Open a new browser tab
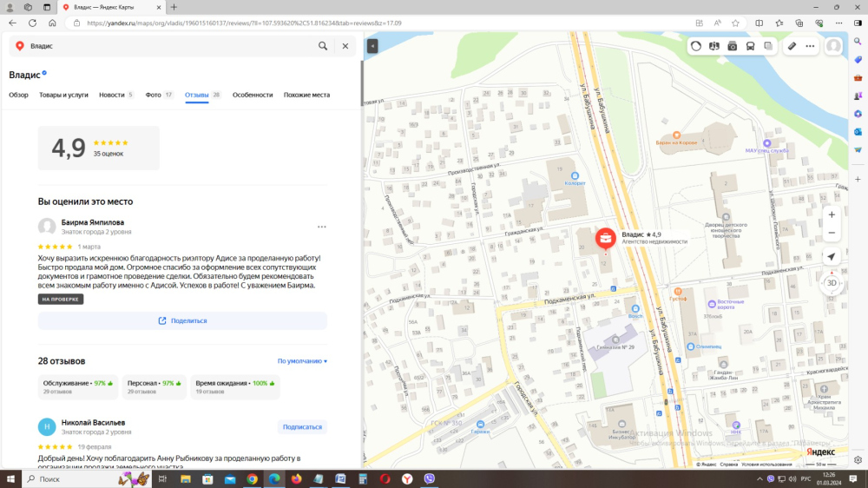 174,7
